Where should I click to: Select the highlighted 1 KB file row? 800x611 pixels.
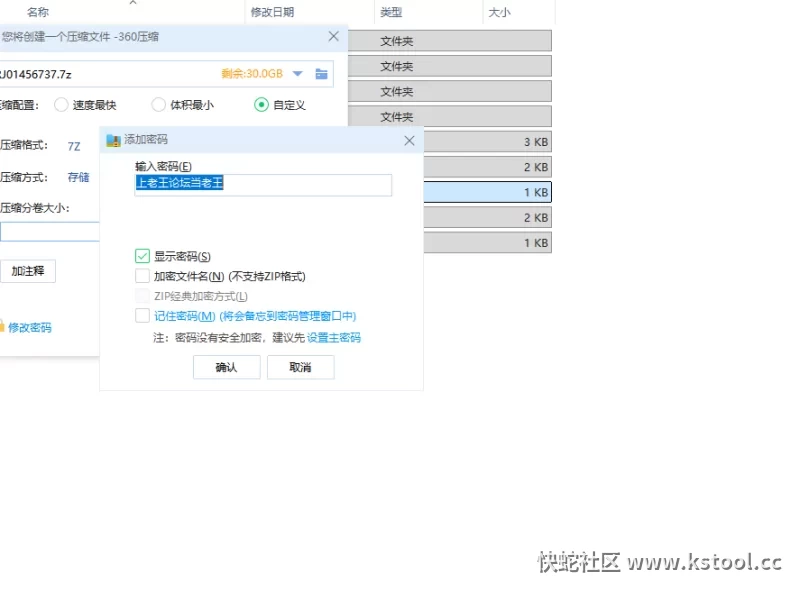click(x=487, y=192)
